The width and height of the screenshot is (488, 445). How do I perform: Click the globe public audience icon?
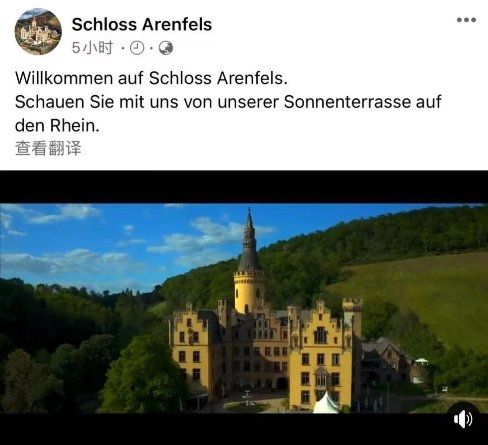click(166, 48)
